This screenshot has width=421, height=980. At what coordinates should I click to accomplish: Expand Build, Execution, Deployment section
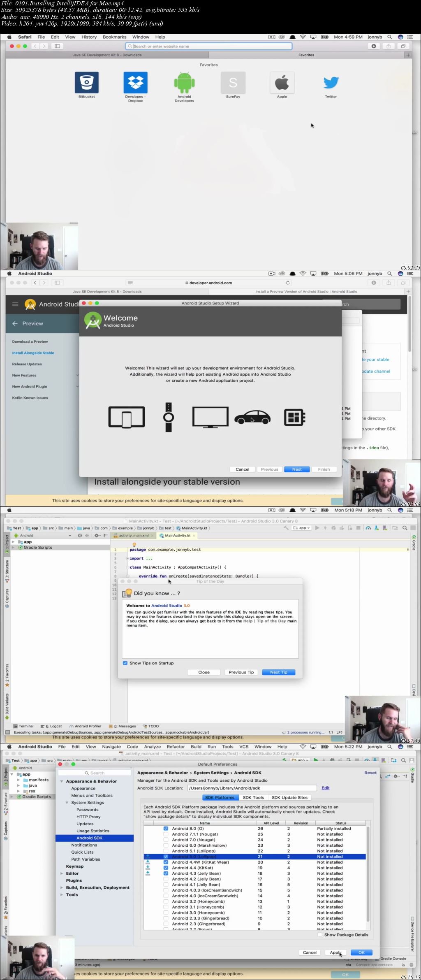click(x=62, y=887)
